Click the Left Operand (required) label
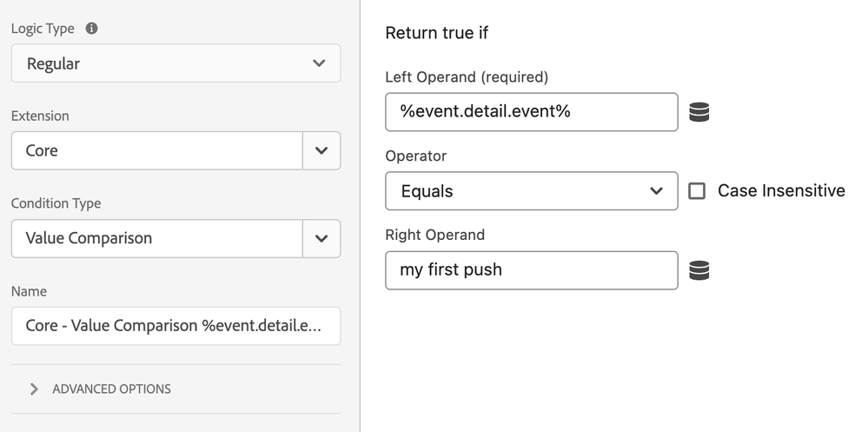Image resolution: width=868 pixels, height=432 pixels. tap(466, 77)
